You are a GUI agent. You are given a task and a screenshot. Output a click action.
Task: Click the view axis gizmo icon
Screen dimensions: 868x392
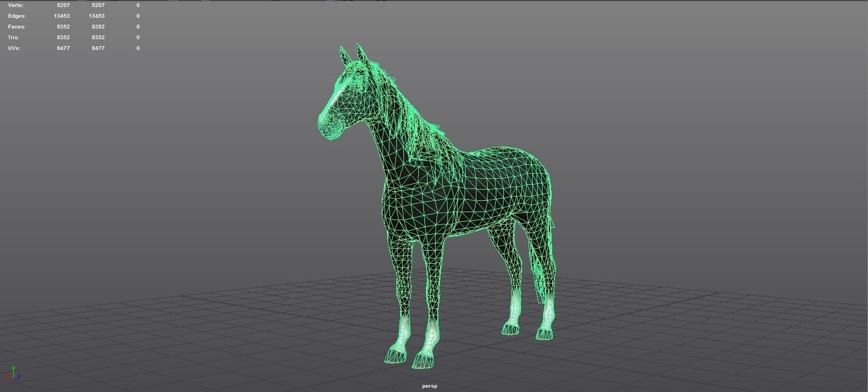click(13, 374)
